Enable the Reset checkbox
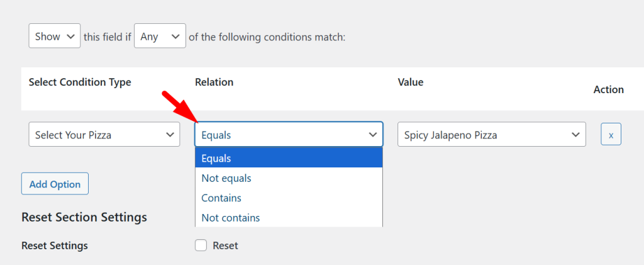This screenshot has width=644, height=265. tap(201, 245)
